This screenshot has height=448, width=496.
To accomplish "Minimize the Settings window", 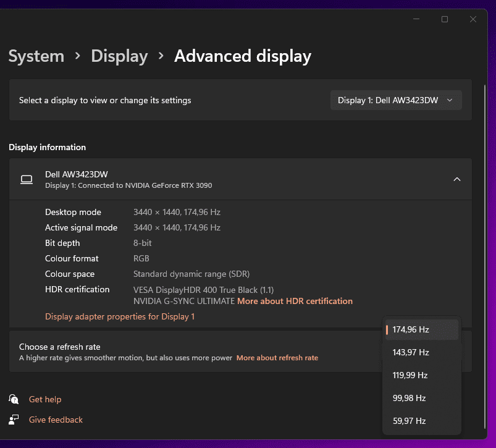I will [416, 19].
